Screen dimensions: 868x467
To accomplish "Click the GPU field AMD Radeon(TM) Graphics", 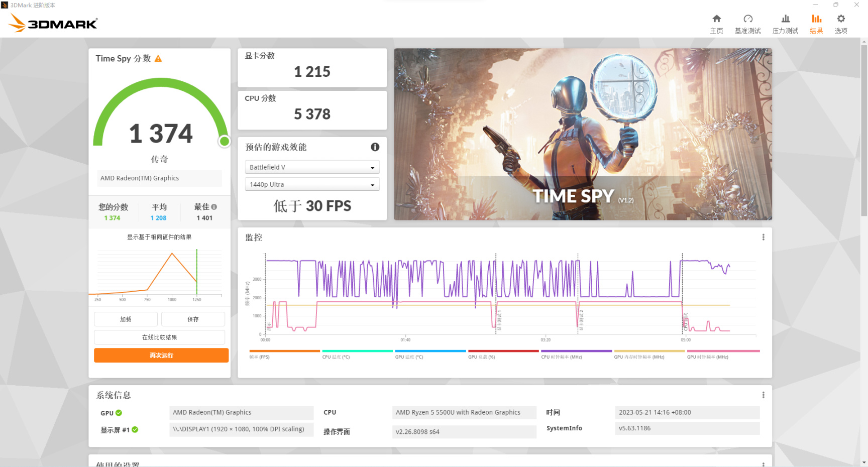I will click(241, 412).
